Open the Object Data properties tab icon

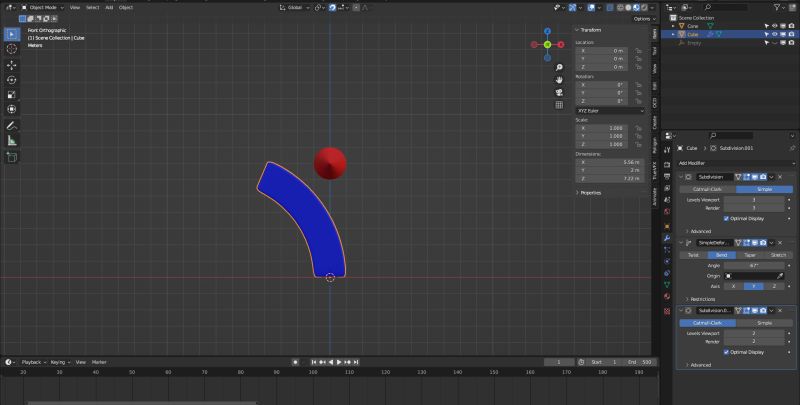click(x=667, y=285)
